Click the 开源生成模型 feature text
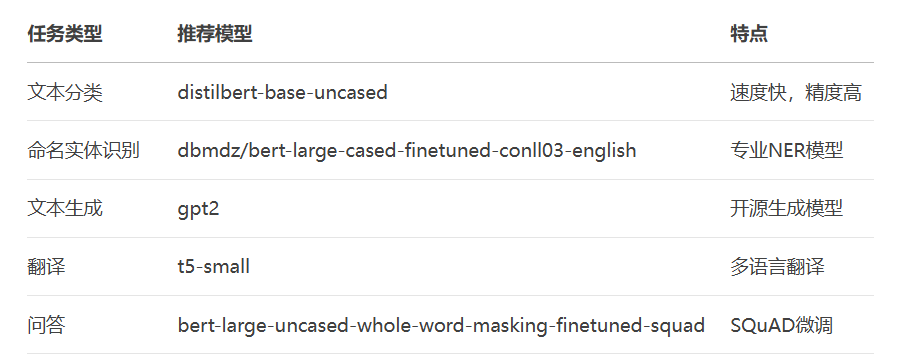The image size is (909, 362). pyautogui.click(x=787, y=208)
